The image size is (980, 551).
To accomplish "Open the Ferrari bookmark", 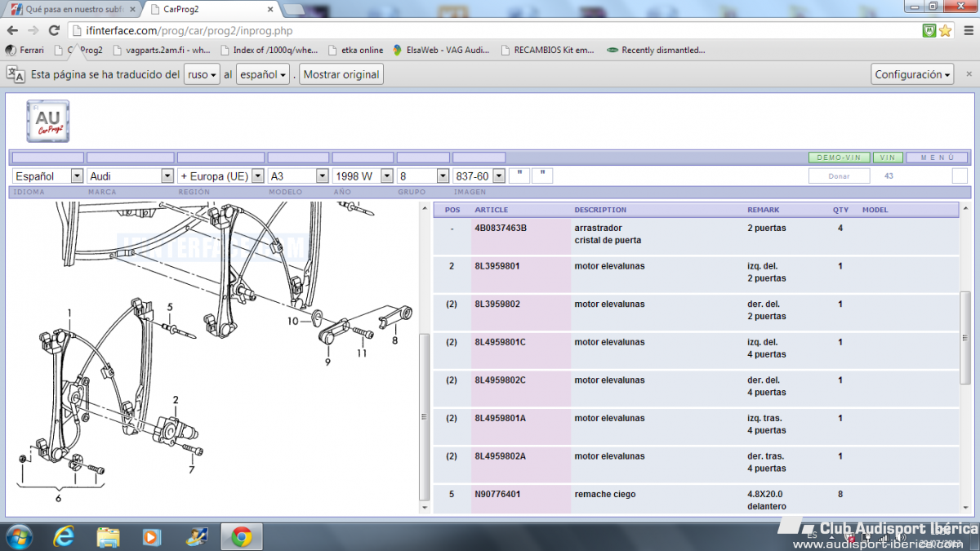I will click(25, 50).
